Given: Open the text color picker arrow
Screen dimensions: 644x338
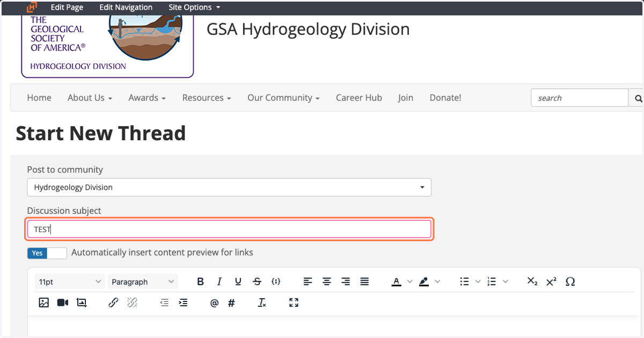Looking at the screenshot, I should pos(410,282).
